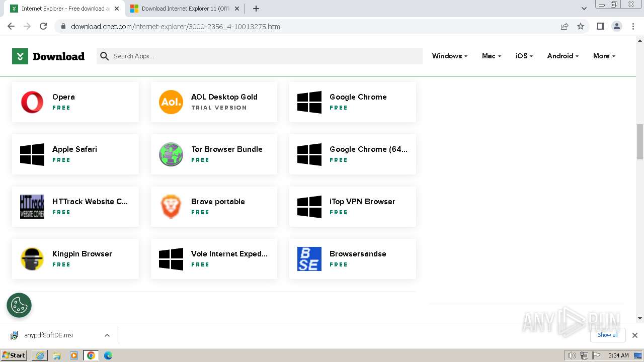
Task: Open the Brave portable link
Action: click(x=218, y=202)
